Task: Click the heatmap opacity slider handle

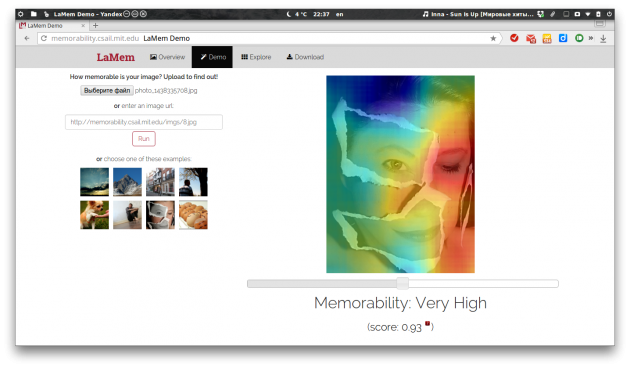Action: pyautogui.click(x=402, y=283)
